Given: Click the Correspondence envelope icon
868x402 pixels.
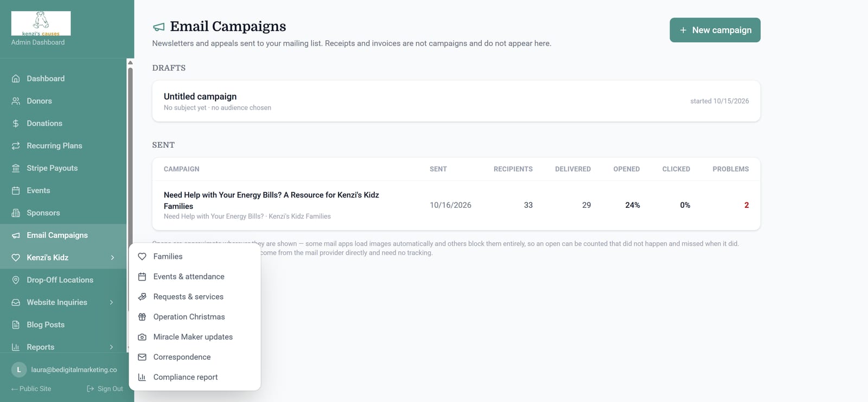Looking at the screenshot, I should (142, 357).
